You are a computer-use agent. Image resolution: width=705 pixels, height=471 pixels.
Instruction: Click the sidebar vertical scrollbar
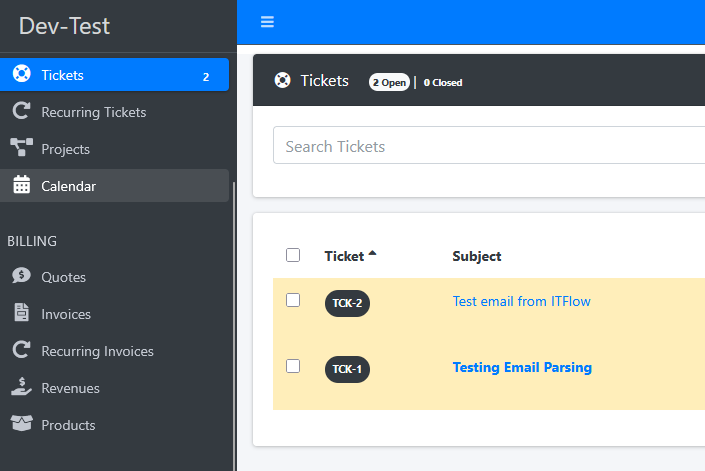[233, 326]
